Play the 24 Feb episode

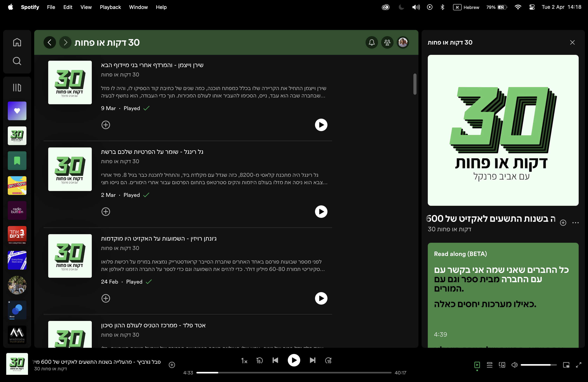(x=321, y=298)
